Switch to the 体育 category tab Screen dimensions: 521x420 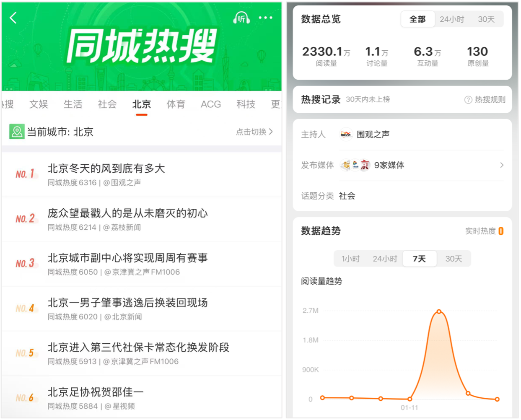pos(176,104)
